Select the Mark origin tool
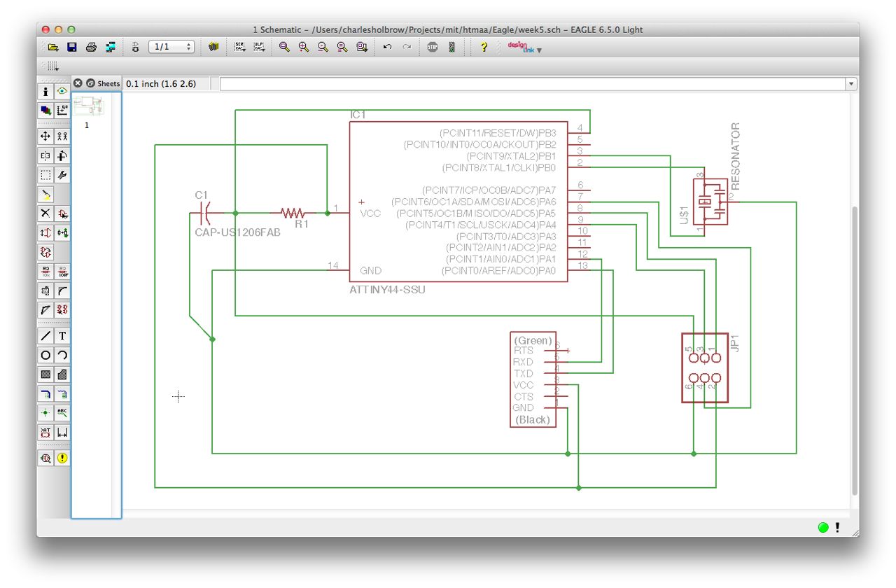This screenshot has width=896, height=588. point(62,110)
